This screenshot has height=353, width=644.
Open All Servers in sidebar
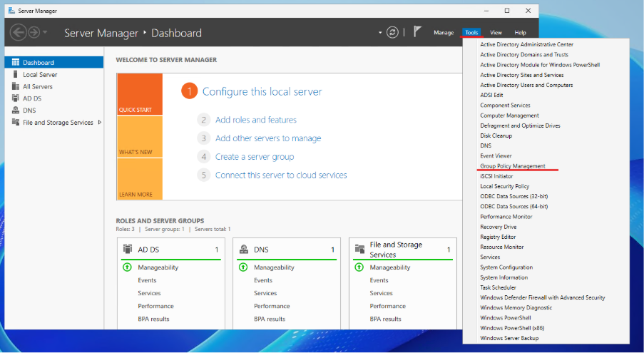click(x=38, y=87)
